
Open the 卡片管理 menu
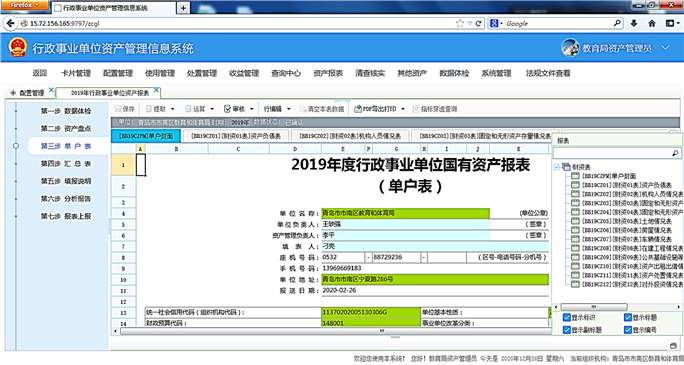coord(76,73)
